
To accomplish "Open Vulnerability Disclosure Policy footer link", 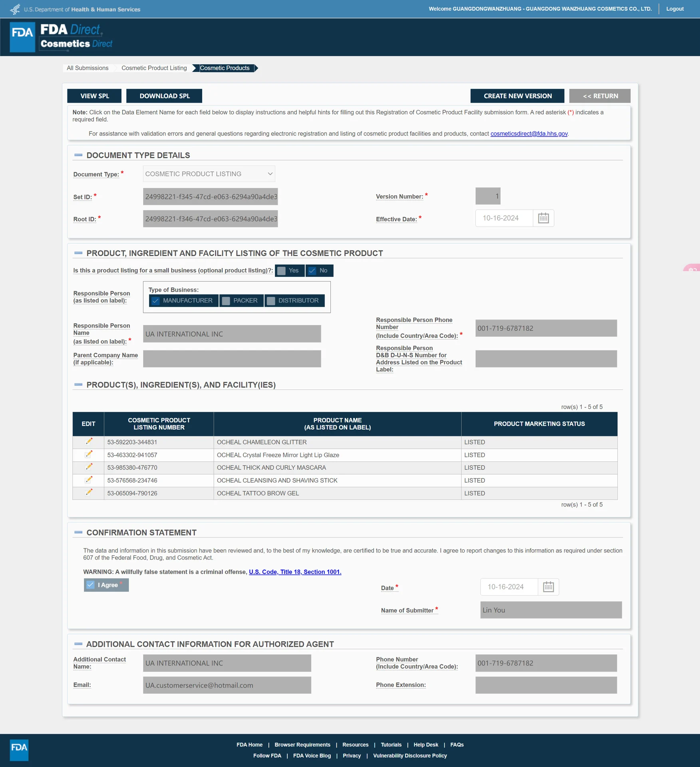I will point(410,755).
